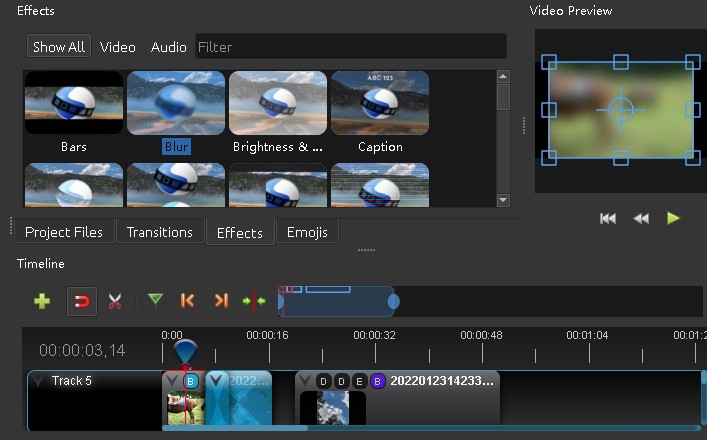The height and width of the screenshot is (440, 707).
Task: Filter effects by Audio
Action: (x=169, y=47)
